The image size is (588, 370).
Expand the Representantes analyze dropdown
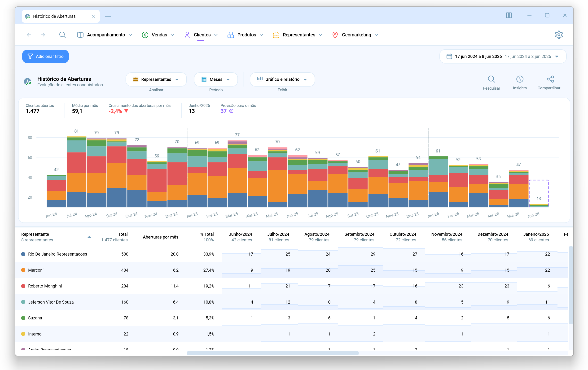coord(156,79)
